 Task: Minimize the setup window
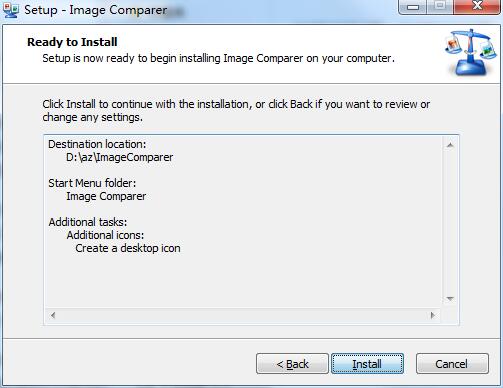coord(413,6)
